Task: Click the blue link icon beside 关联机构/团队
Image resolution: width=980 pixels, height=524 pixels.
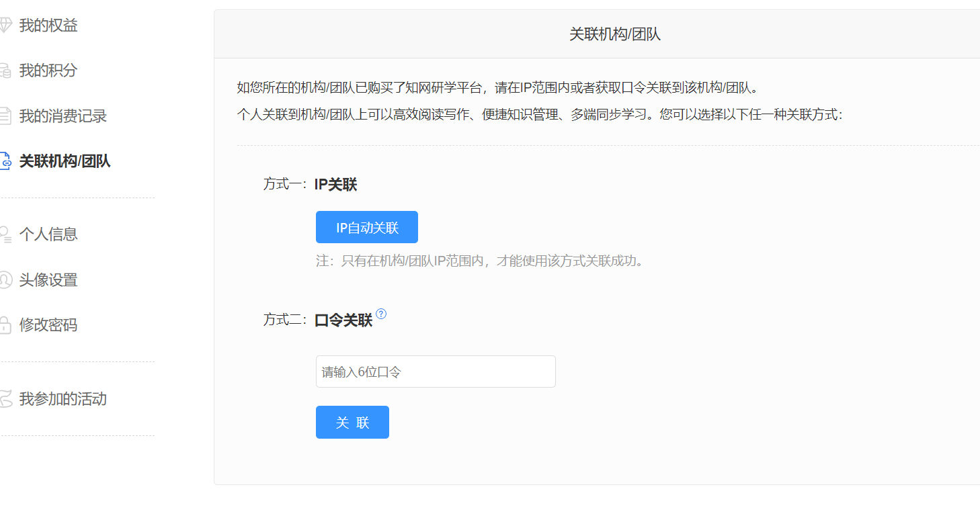Action: click(x=5, y=161)
